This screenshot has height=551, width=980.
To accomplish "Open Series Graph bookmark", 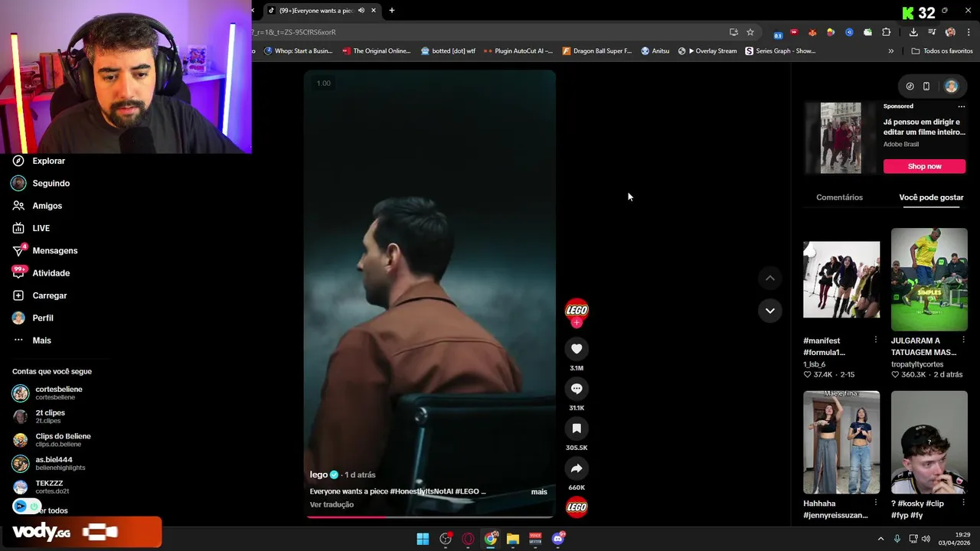I will coord(780,51).
